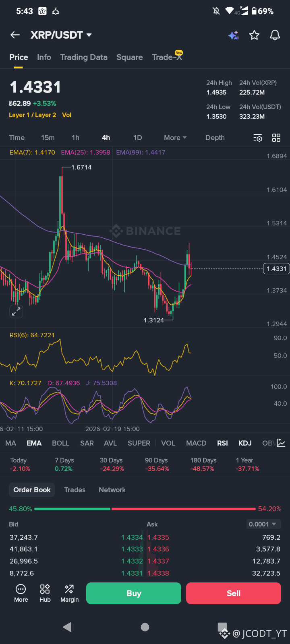Open the Trading Data tab
Viewport: 290px width, 644px height.
(84, 57)
